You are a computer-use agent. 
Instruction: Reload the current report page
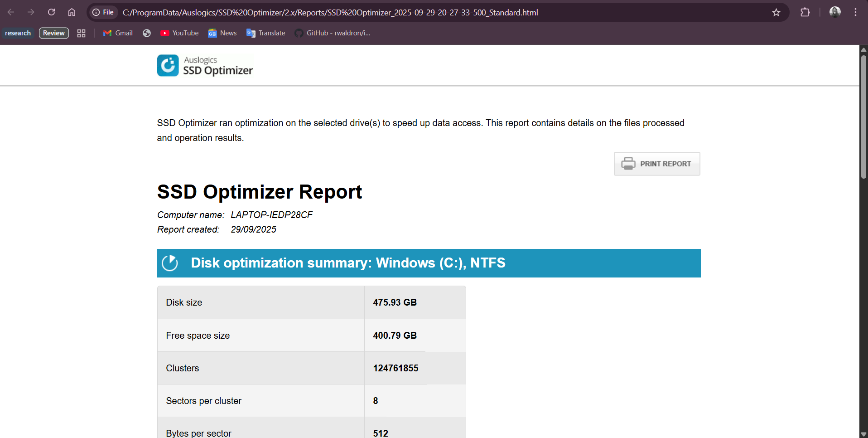[51, 12]
